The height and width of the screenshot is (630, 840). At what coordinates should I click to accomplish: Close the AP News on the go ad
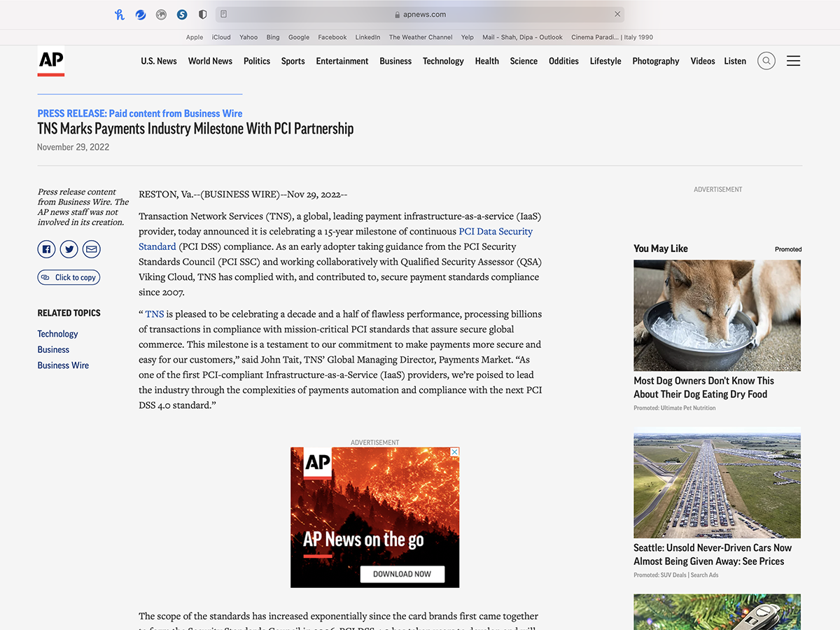[454, 452]
